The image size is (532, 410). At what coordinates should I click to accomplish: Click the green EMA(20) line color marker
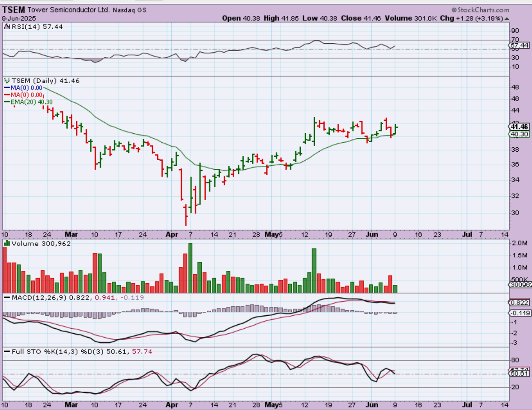tap(7, 102)
